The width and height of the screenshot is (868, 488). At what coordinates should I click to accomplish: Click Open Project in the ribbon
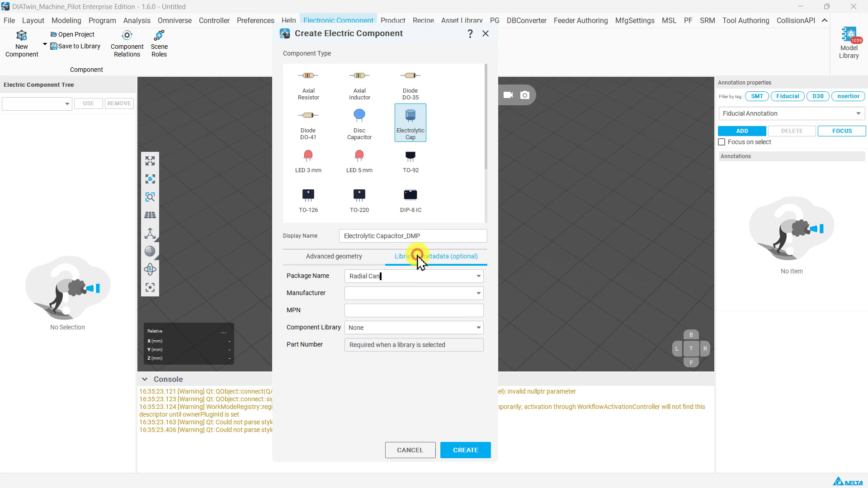(72, 34)
